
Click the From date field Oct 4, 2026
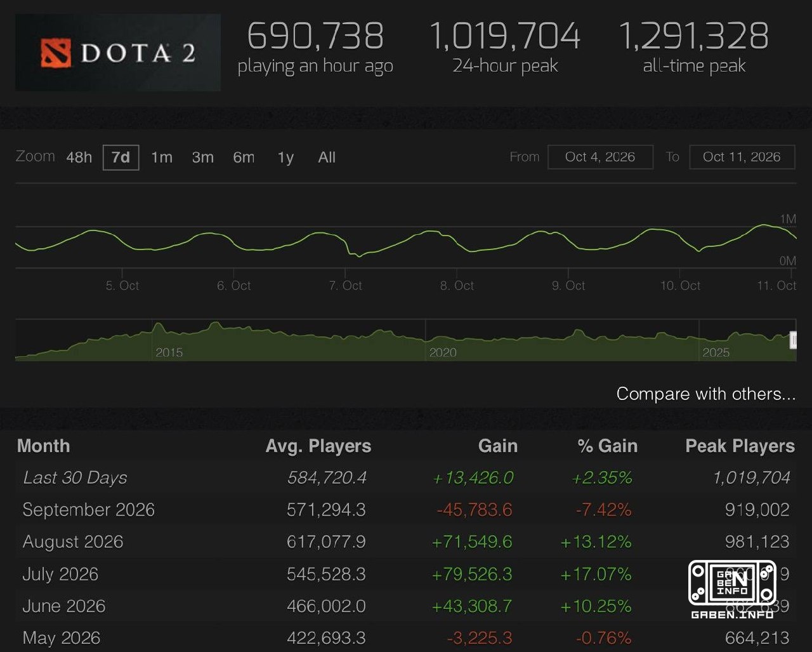600,157
